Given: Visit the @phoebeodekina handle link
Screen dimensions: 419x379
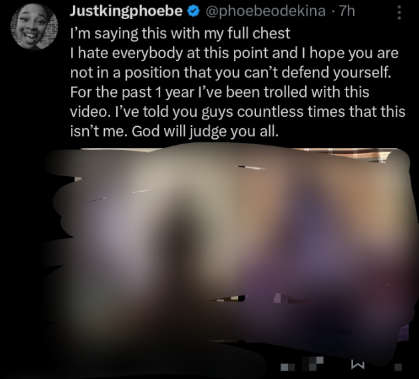Looking at the screenshot, I should coord(265,12).
